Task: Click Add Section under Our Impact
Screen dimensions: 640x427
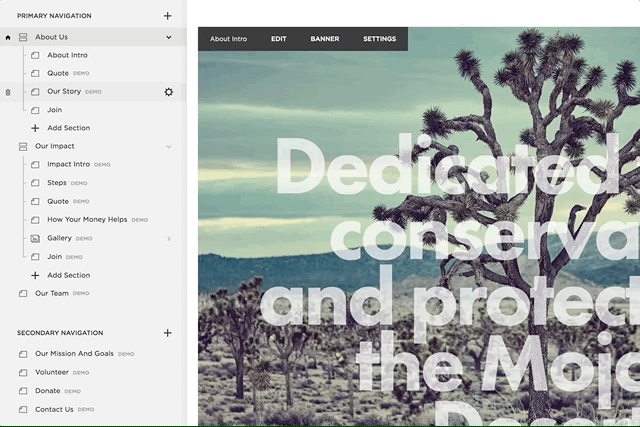Action: click(68, 276)
